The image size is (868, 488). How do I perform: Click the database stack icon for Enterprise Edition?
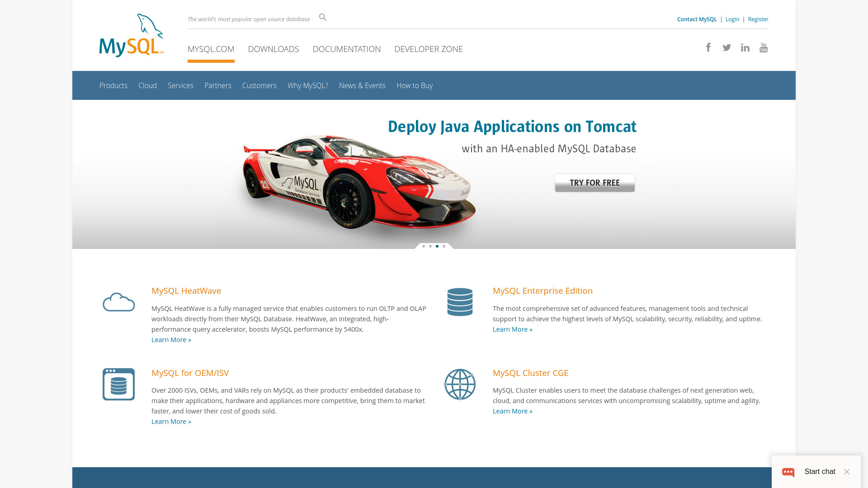tap(460, 302)
